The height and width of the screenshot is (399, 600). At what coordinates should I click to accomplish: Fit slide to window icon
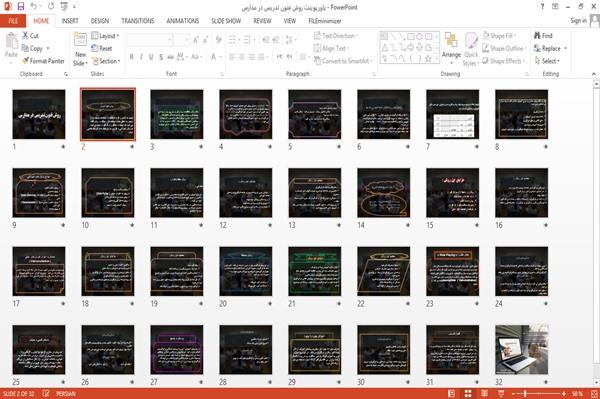click(x=594, y=394)
